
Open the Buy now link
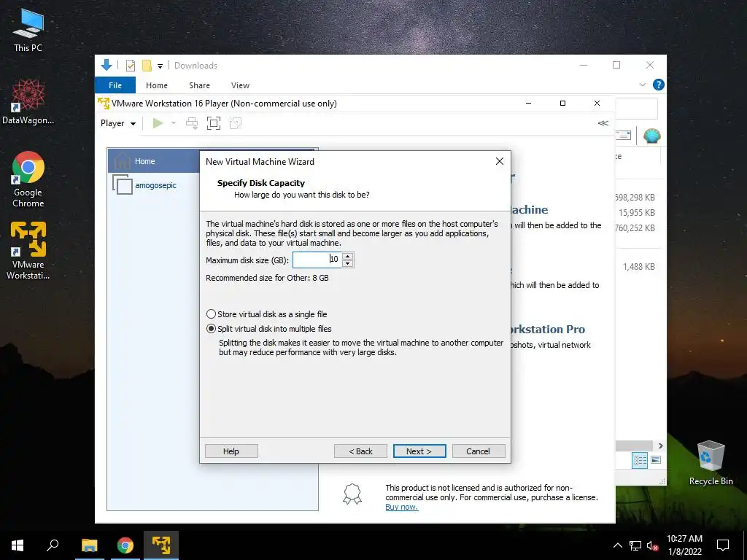click(x=402, y=507)
